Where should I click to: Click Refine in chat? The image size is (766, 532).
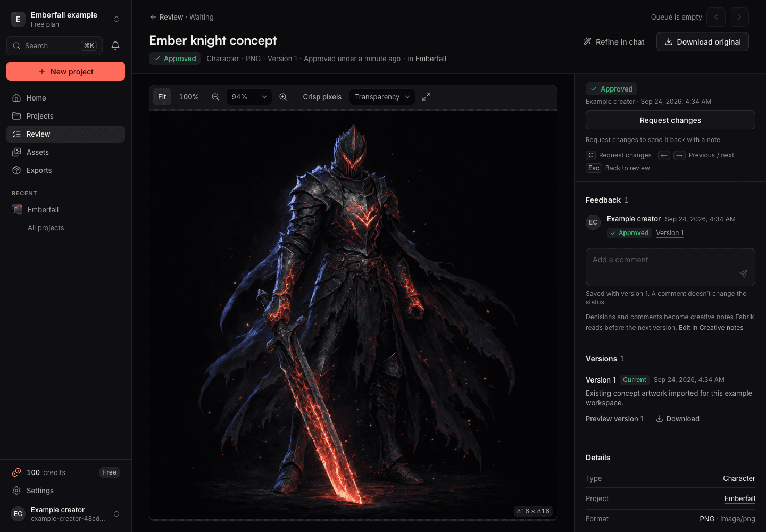[614, 41]
